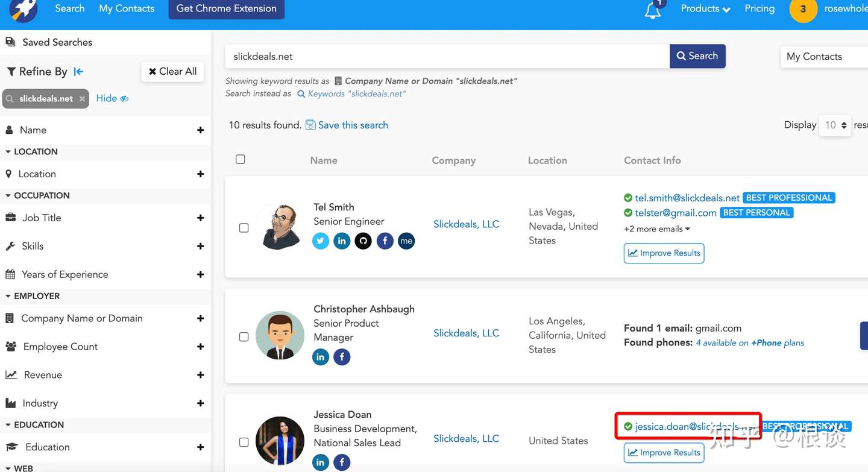
Task: Show Tel Smith's +2 more emails
Action: [657, 229]
